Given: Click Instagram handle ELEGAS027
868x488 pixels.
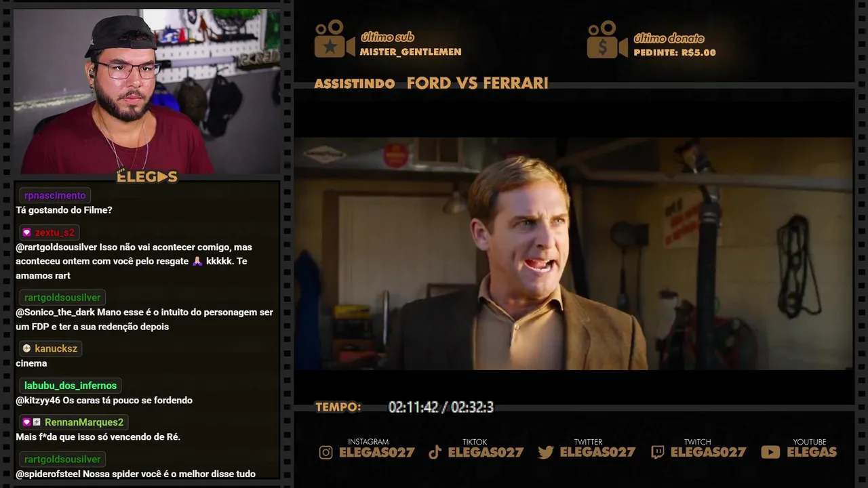Looking at the screenshot, I should tap(377, 453).
